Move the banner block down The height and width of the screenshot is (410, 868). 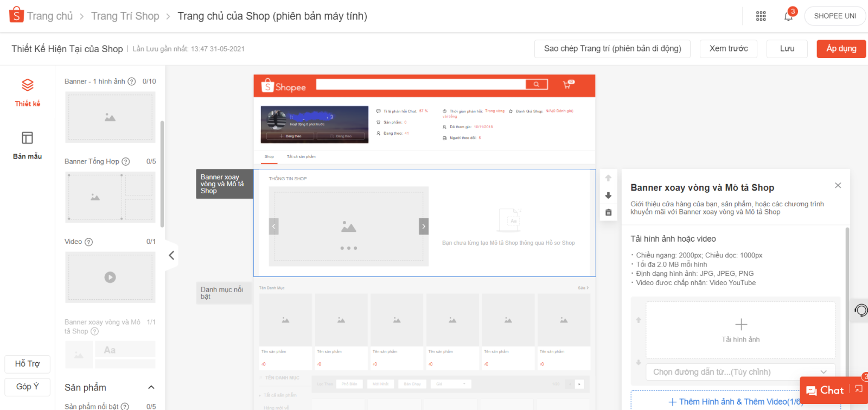tap(608, 195)
